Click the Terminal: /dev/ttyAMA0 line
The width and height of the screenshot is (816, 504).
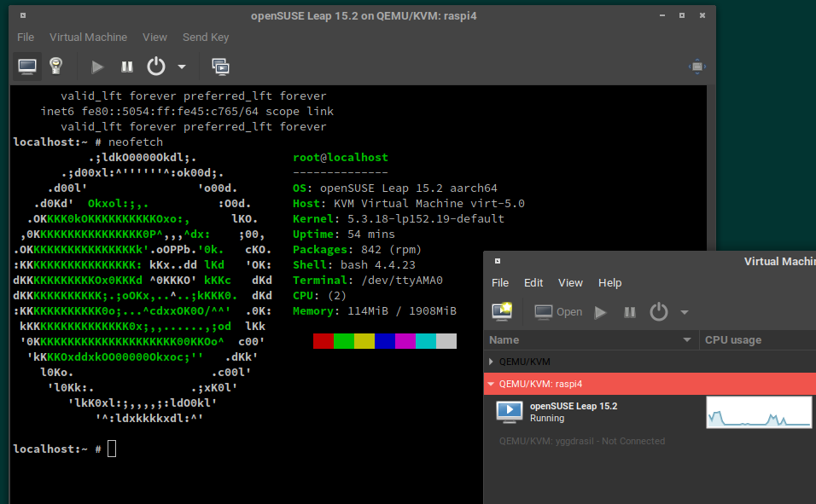coord(367,281)
